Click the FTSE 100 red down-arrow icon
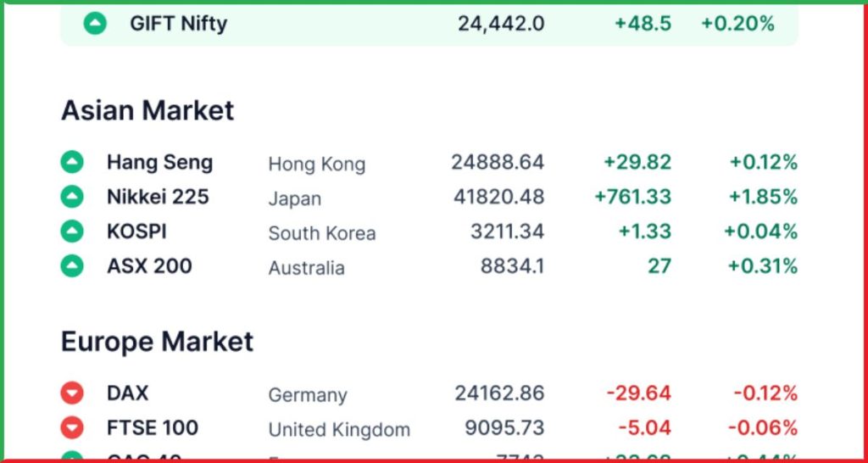The width and height of the screenshot is (868, 463). [x=72, y=427]
